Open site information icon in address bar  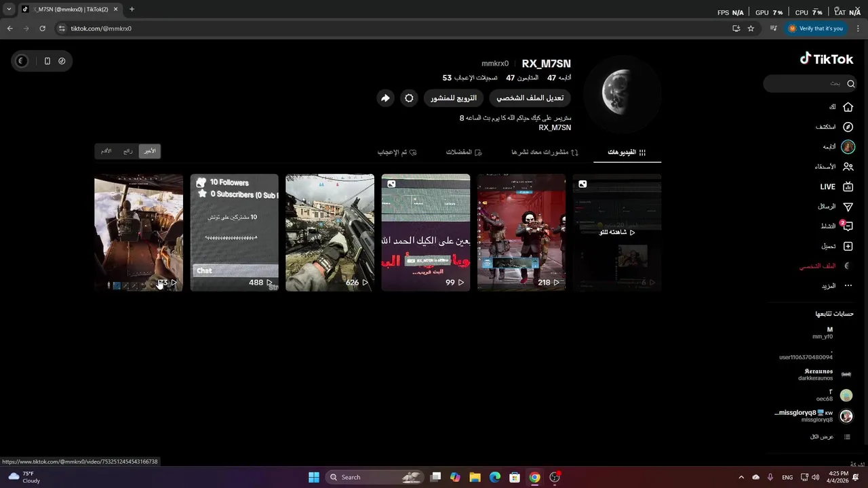62,28
